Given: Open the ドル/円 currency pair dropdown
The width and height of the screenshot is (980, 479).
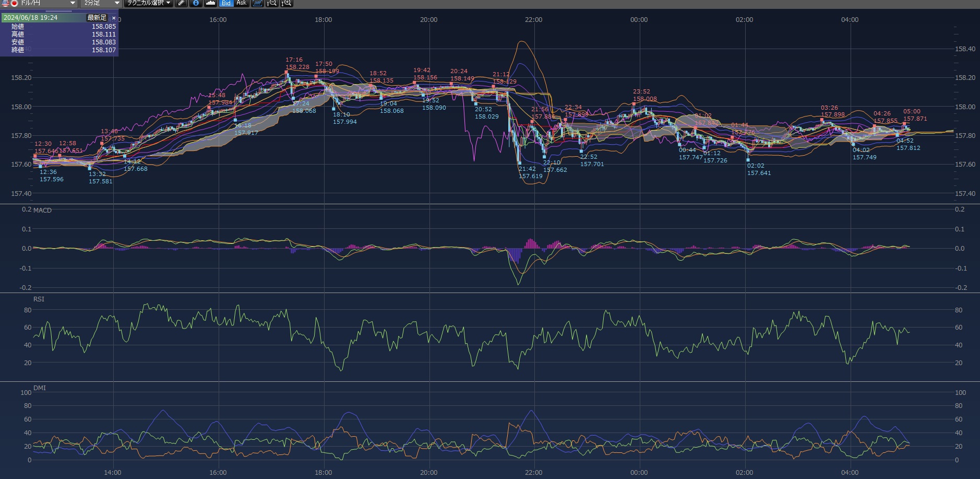Looking at the screenshot, I should 73,3.
